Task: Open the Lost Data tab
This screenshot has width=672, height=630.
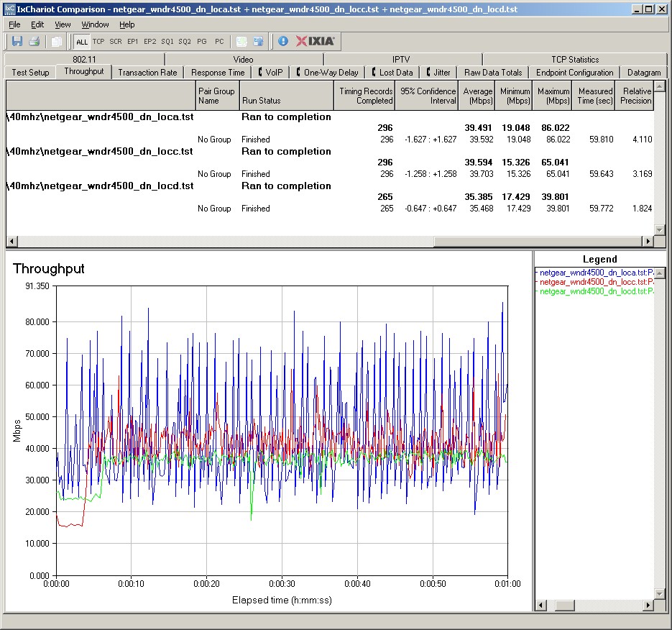Action: 392,73
